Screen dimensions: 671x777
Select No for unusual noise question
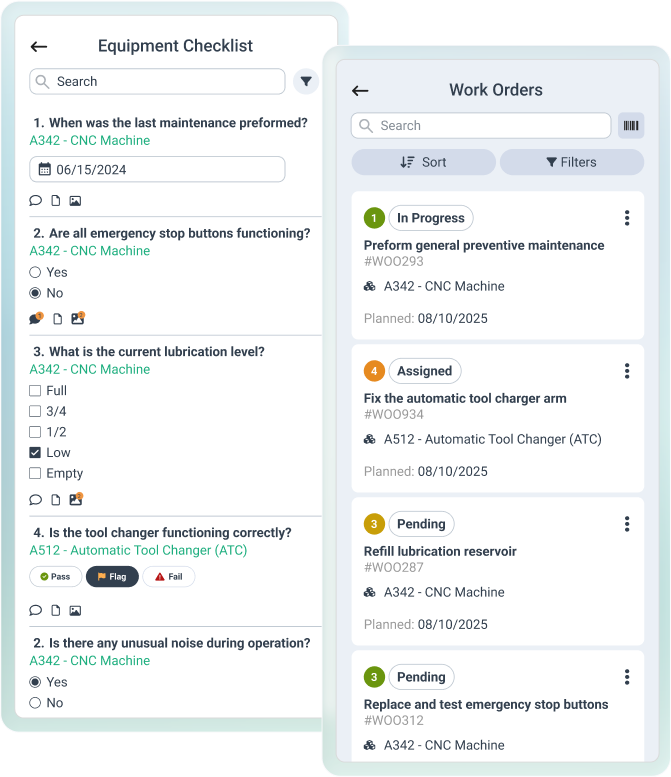(36, 703)
